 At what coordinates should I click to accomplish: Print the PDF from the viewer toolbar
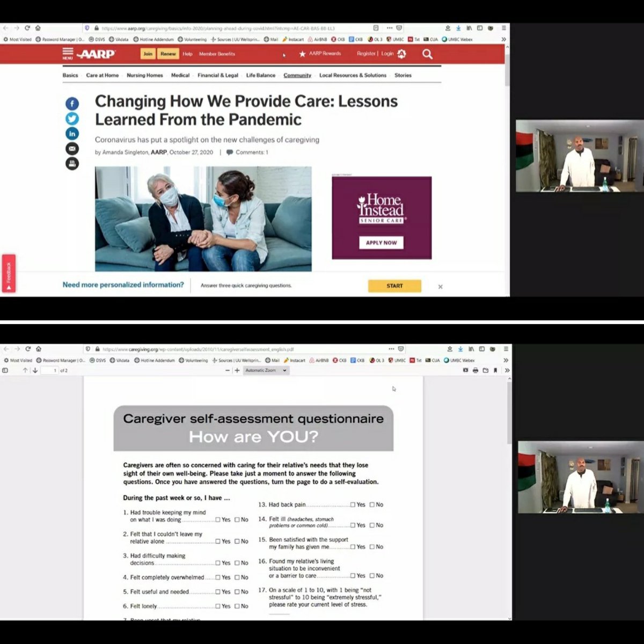(475, 370)
